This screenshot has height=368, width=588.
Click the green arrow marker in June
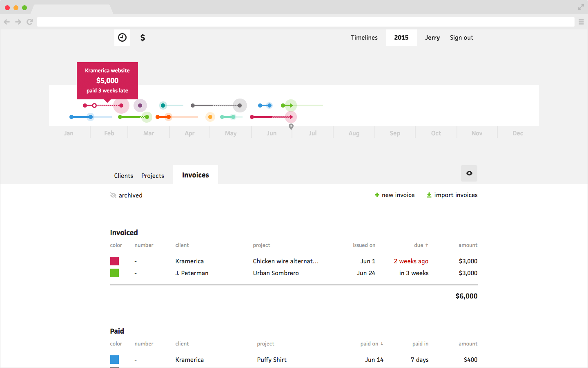coord(290,105)
